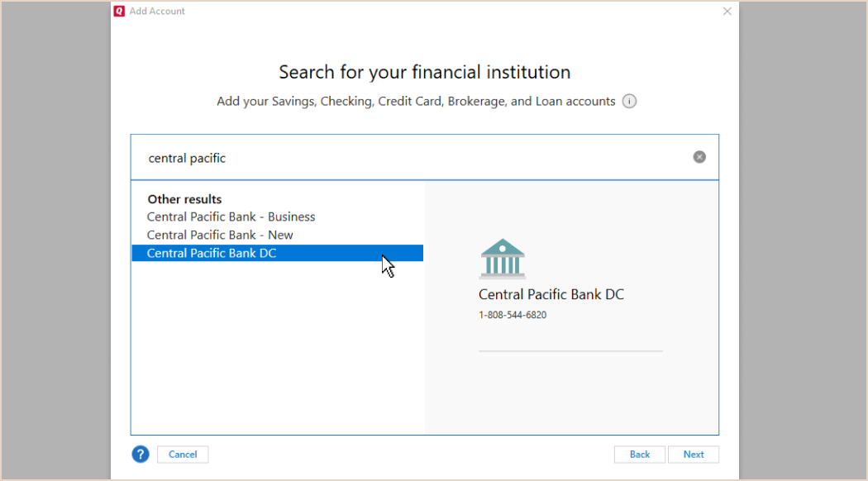Viewport: 868px width, 481px height.
Task: Click the divider line under the phone number
Action: pyautogui.click(x=570, y=351)
